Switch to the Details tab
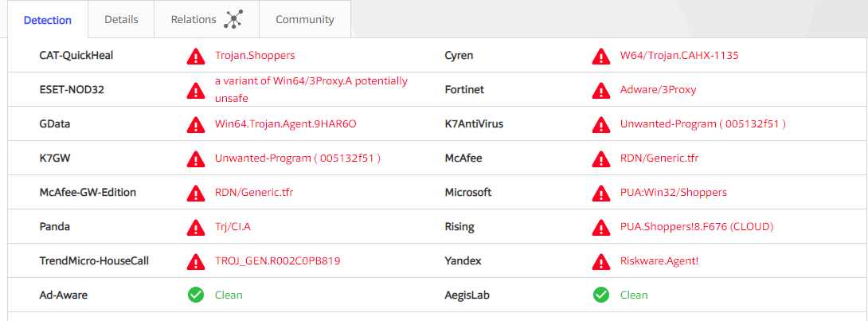The image size is (868, 321). click(121, 20)
